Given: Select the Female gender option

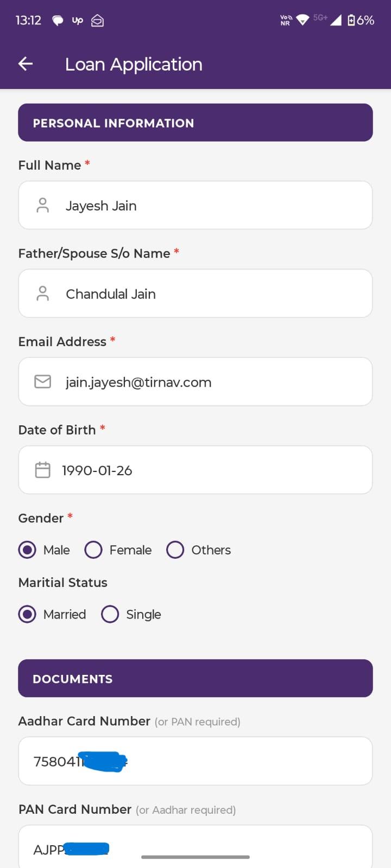Looking at the screenshot, I should tap(93, 550).
